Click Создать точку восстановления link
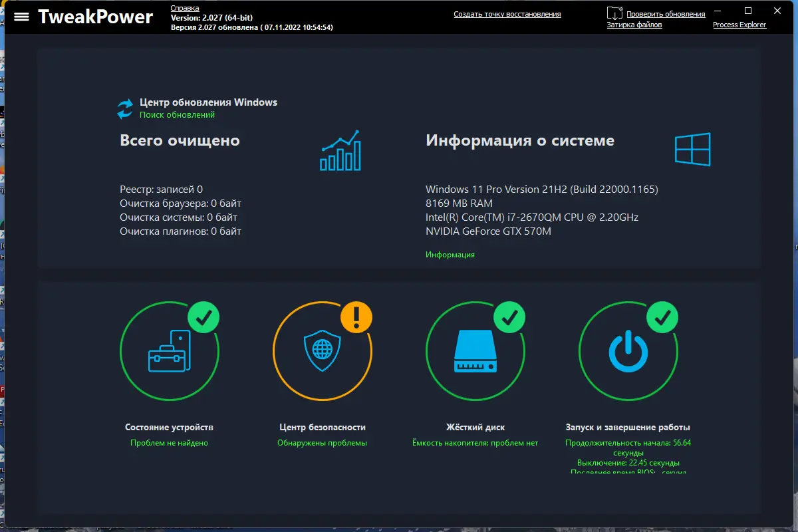 click(x=507, y=14)
